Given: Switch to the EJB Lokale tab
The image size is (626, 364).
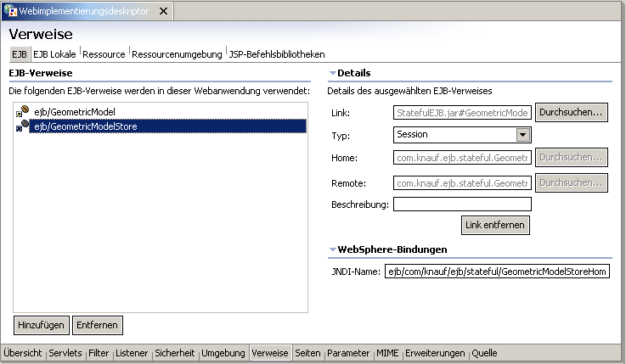Looking at the screenshot, I should coord(54,54).
